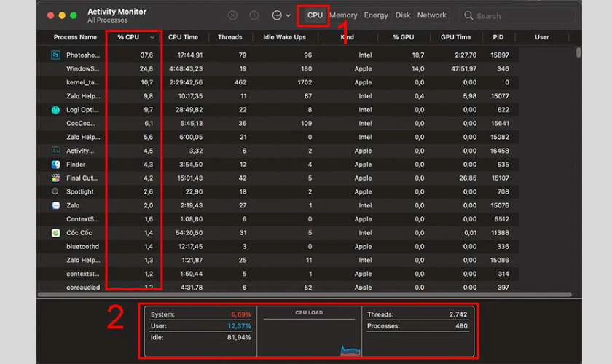This screenshot has width=612, height=364.
Task: Sort by Process Name column header
Action: pyautogui.click(x=75, y=37)
